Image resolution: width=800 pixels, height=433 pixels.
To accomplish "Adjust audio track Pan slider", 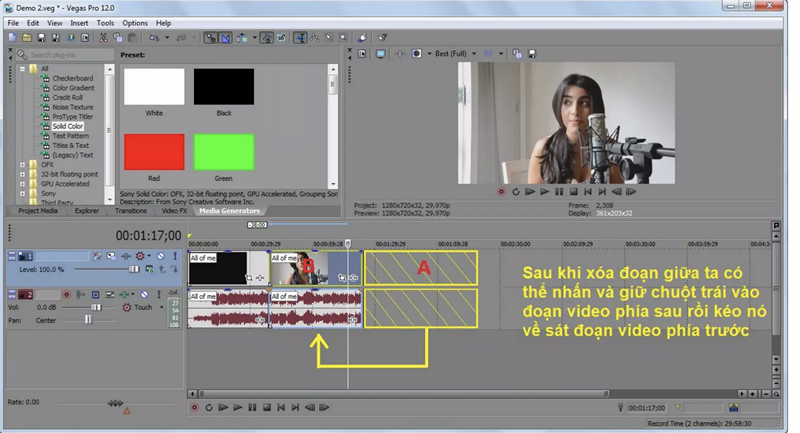I will [88, 320].
